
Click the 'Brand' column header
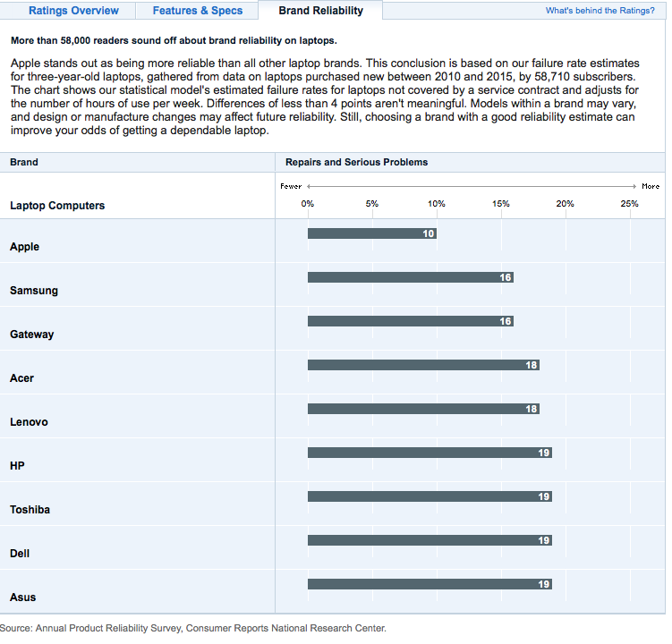[24, 163]
